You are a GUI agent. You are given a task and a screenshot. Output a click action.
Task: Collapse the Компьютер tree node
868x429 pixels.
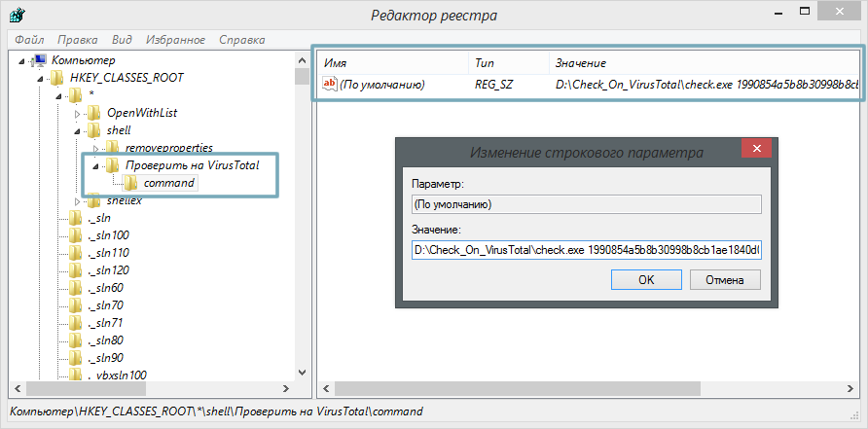point(21,60)
